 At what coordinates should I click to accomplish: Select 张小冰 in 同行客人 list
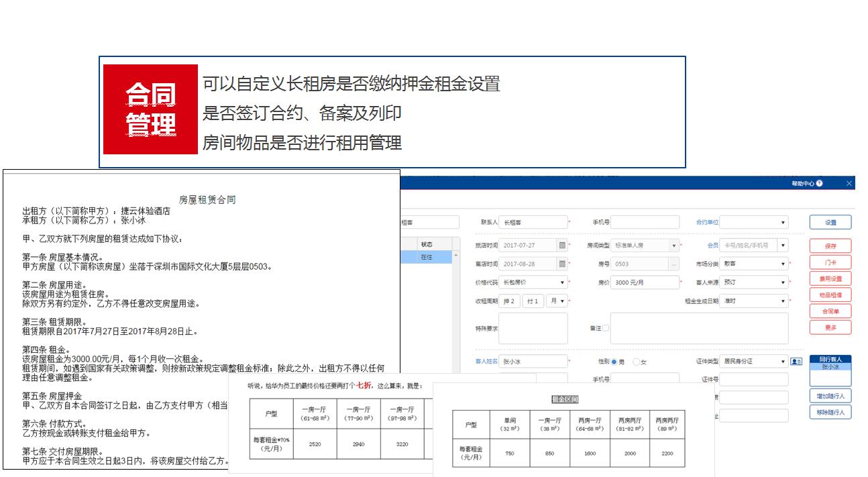pos(830,367)
